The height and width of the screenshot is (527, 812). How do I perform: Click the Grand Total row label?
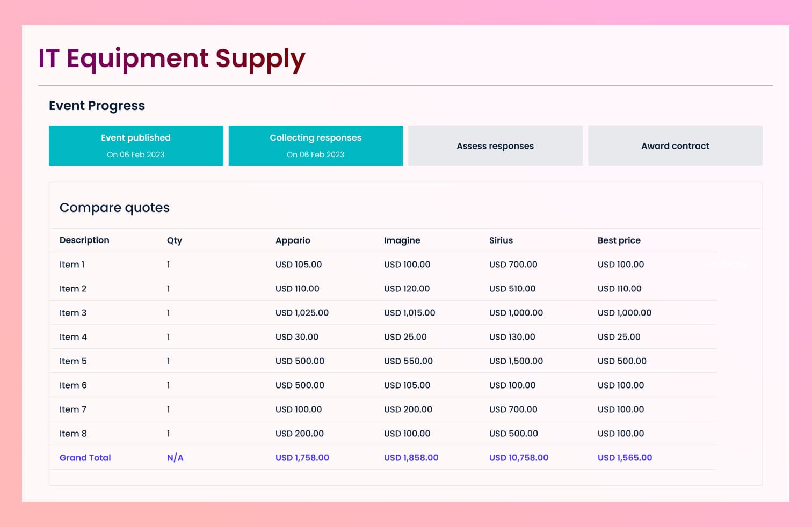coord(85,458)
